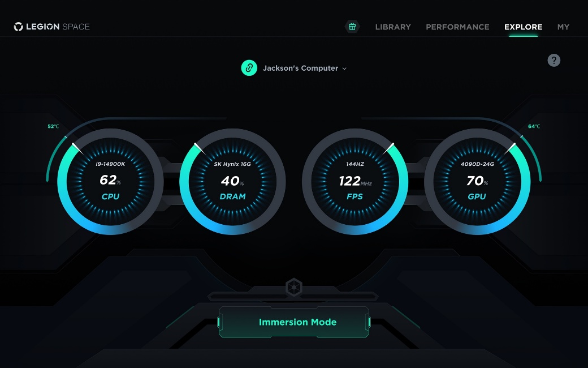588x368 pixels.
Task: Click the hexagon emblem above Immersion Mode
Action: tap(293, 288)
